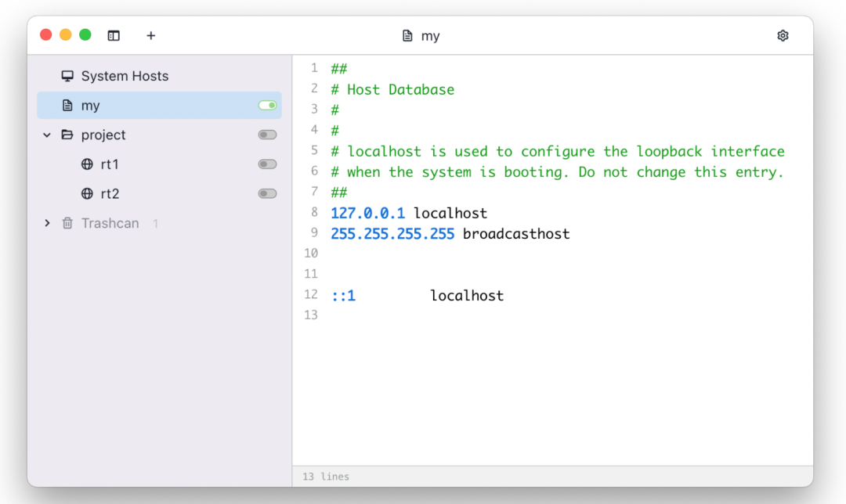Click localhost on line 8
846x504 pixels.
(x=450, y=213)
